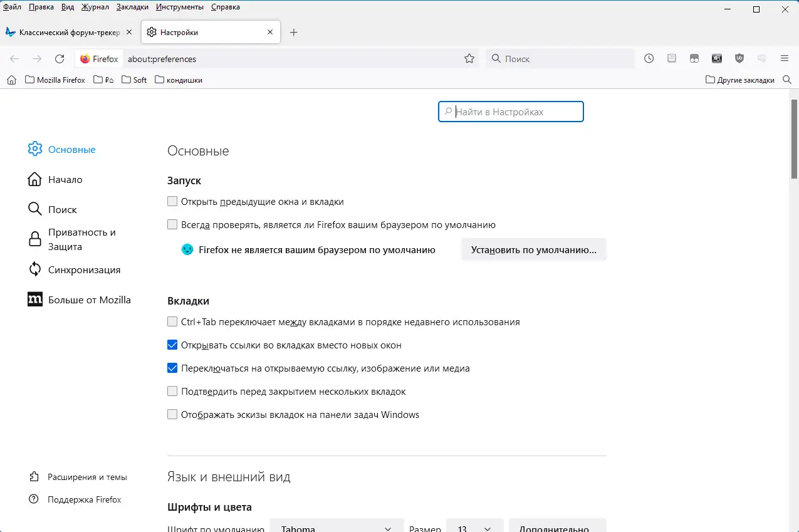Open the Tahoma default font dropdown
Image resolution: width=799 pixels, height=532 pixels.
click(x=337, y=527)
